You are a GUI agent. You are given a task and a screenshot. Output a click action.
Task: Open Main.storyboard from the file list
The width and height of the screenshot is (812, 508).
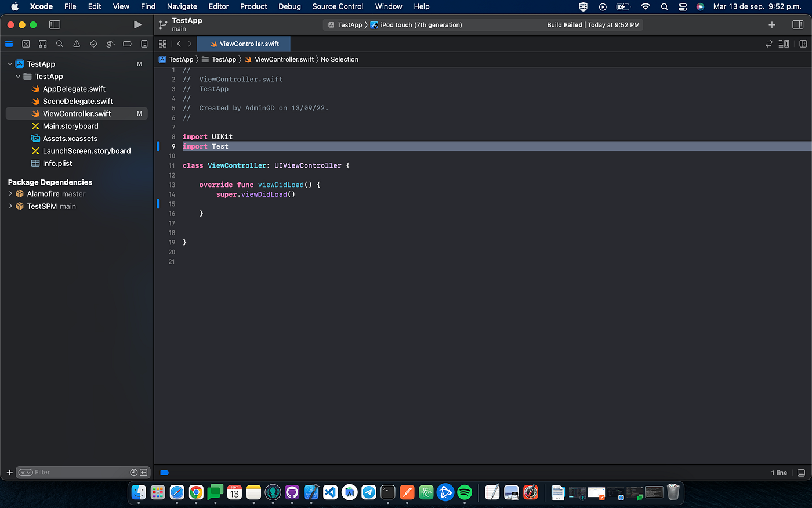pyautogui.click(x=70, y=126)
